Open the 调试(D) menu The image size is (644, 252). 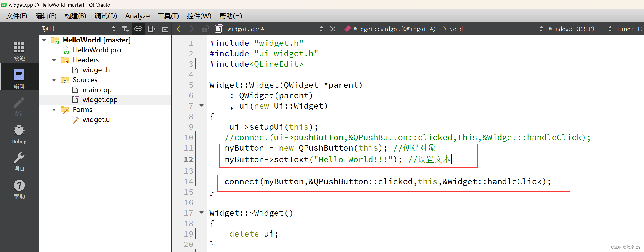pos(106,16)
